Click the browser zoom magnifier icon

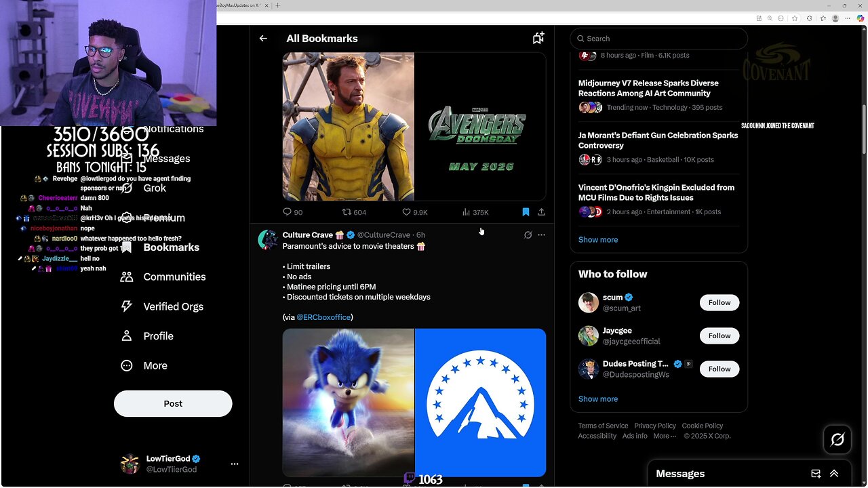point(770,18)
